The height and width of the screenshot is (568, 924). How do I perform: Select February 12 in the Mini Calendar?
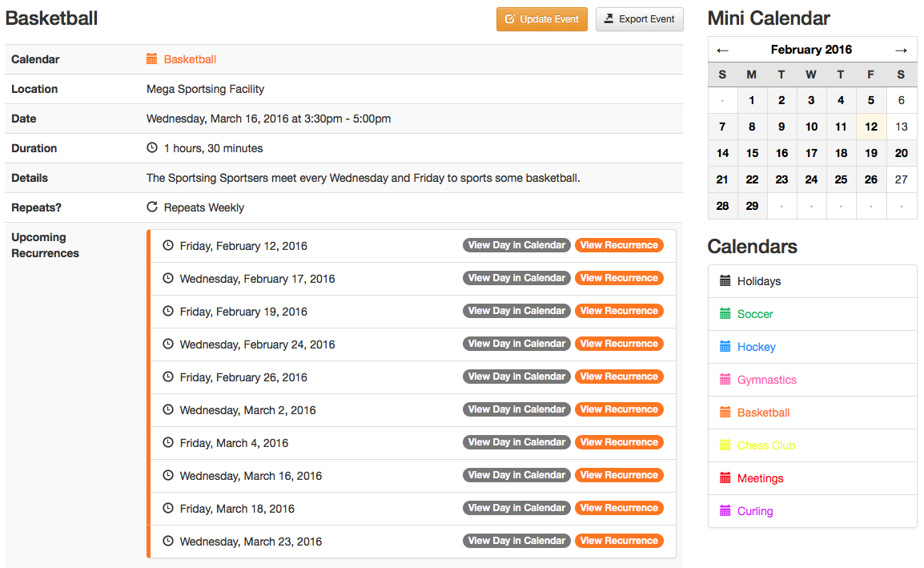(x=871, y=127)
